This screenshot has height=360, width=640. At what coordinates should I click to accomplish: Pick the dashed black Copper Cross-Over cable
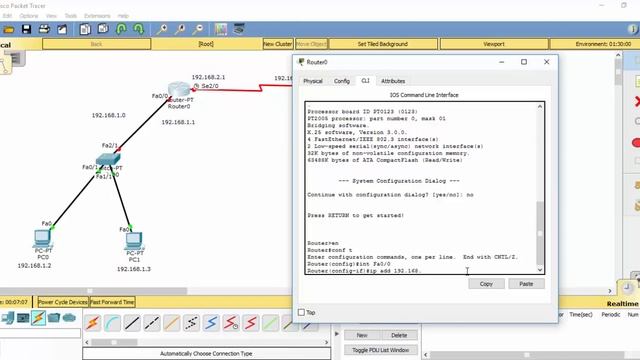click(x=152, y=323)
